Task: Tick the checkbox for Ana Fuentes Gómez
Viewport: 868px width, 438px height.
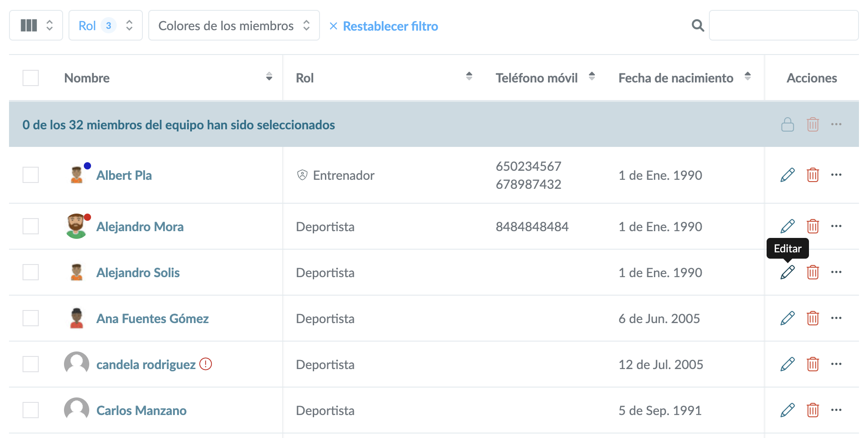Action: [31, 318]
